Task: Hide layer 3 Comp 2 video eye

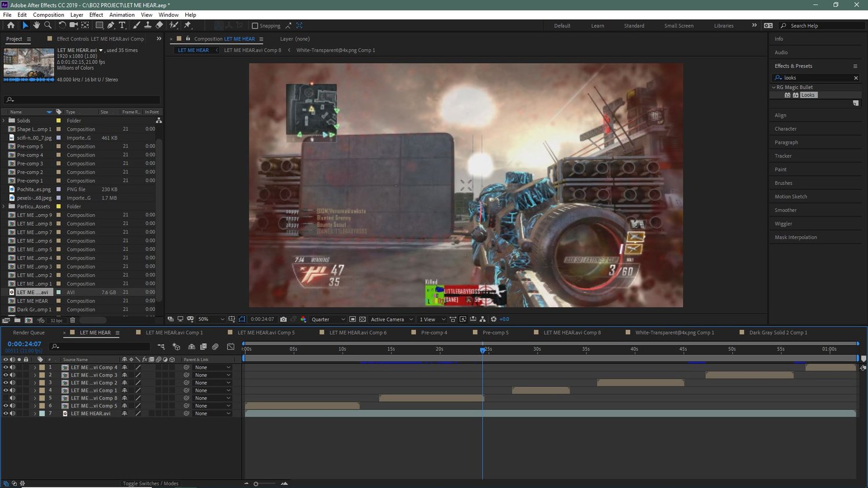Action: pyautogui.click(x=6, y=383)
